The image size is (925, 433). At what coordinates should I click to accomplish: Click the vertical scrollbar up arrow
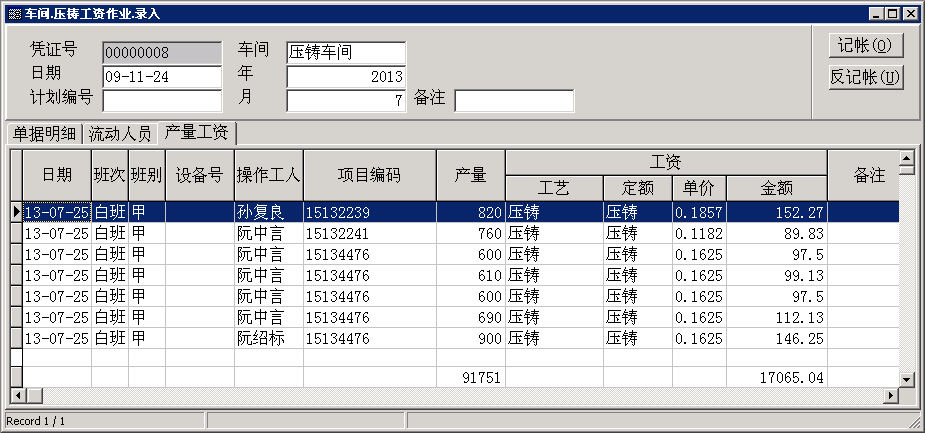tap(907, 159)
